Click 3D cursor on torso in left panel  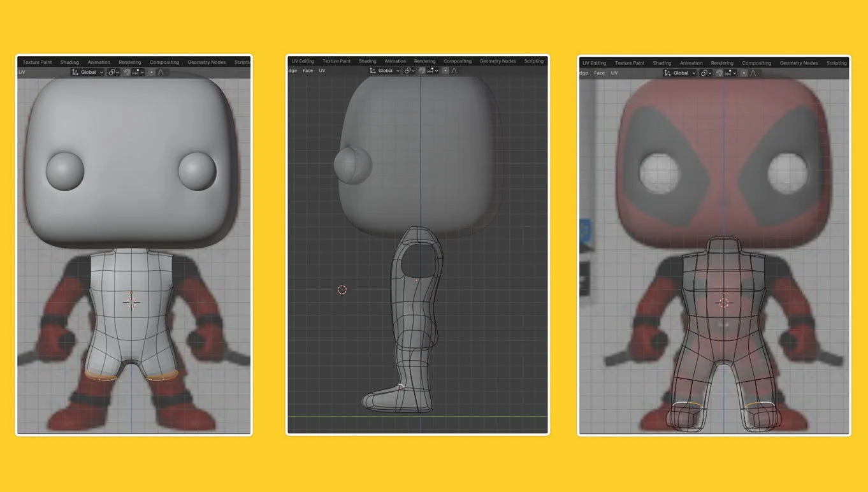pyautogui.click(x=132, y=302)
